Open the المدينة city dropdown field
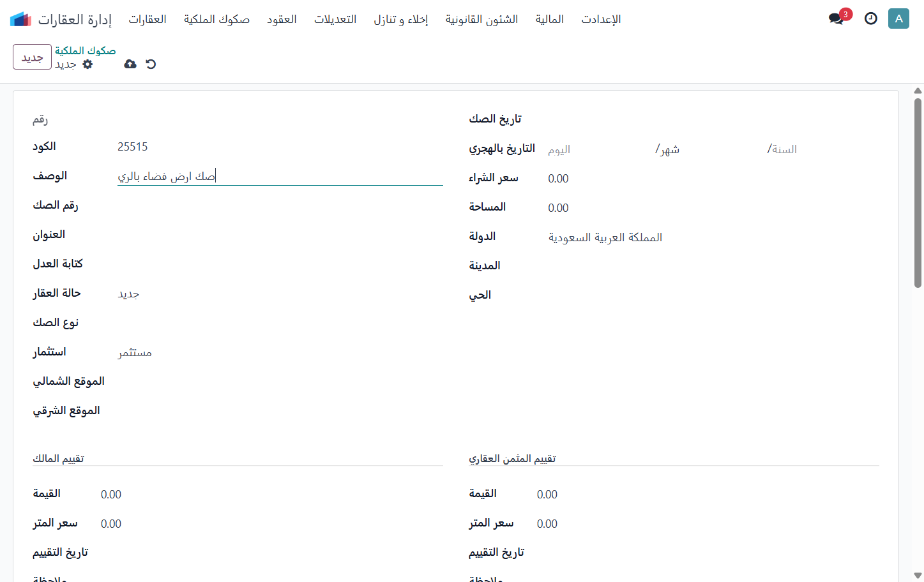Screen dimensions: 924x582 [x=713, y=266]
